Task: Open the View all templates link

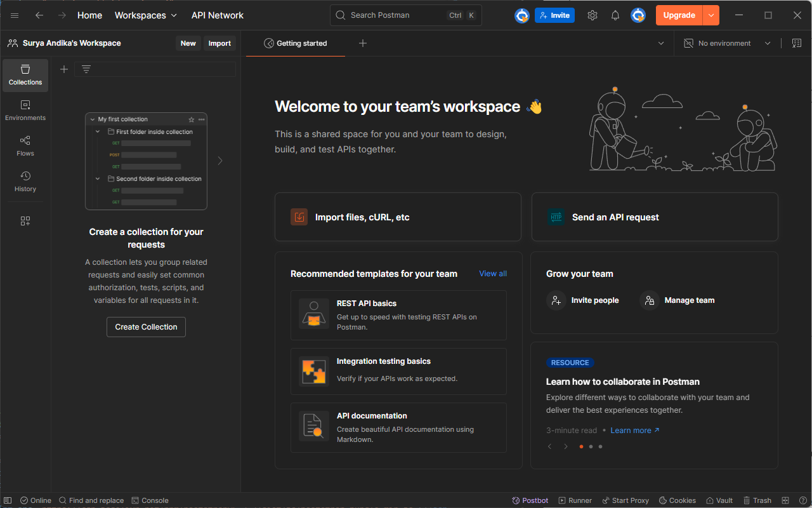Action: coord(492,274)
